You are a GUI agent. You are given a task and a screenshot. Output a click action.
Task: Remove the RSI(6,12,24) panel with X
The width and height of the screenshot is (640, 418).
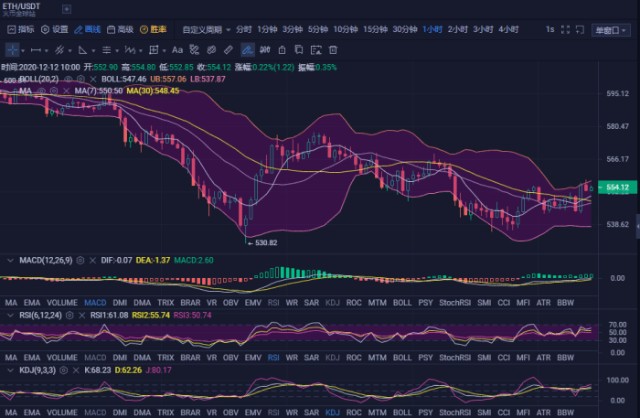[82, 315]
